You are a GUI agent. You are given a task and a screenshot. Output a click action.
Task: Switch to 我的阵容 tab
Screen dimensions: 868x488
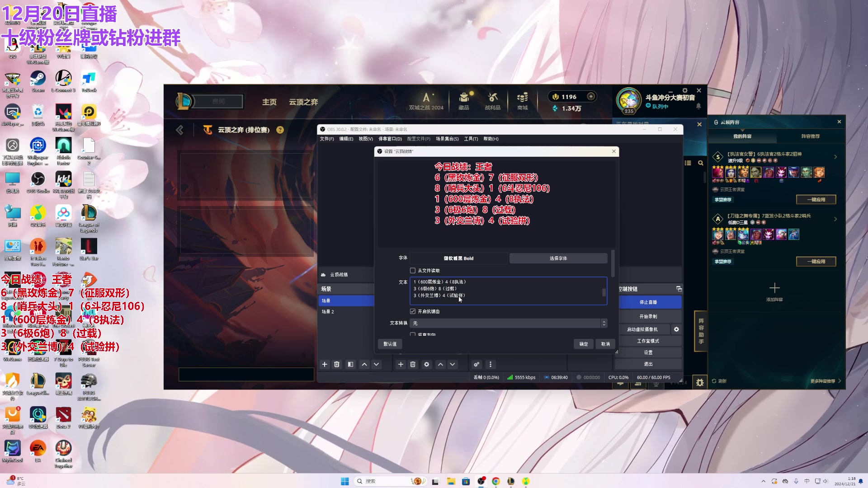(x=742, y=136)
